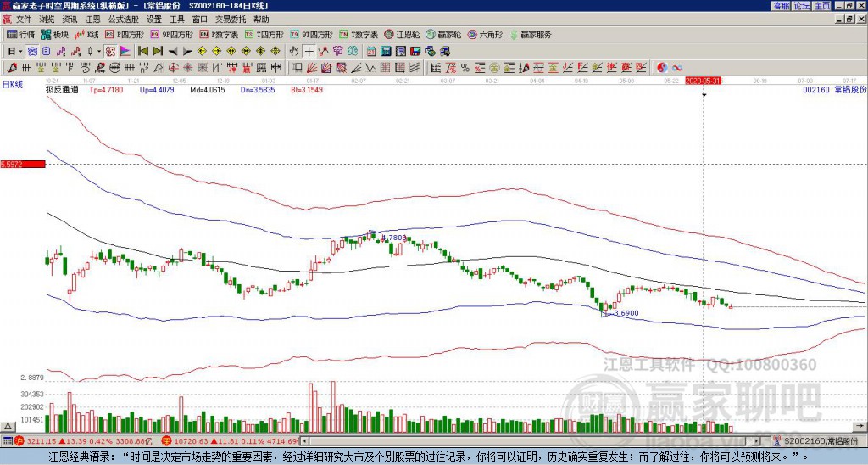This screenshot has width=868, height=465.
Task: Click the yin-yang taiji icon
Action: tap(662, 68)
